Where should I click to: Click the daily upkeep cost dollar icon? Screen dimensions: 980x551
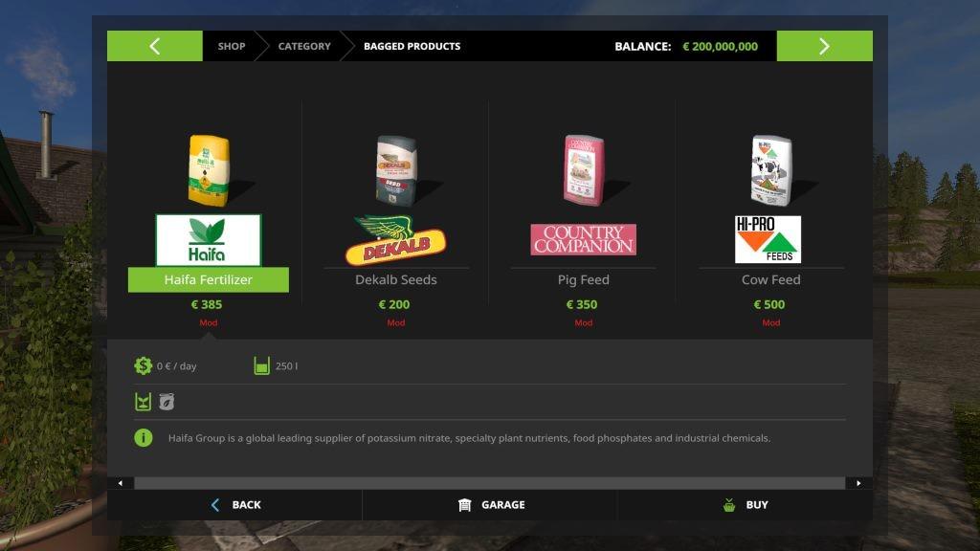[144, 365]
